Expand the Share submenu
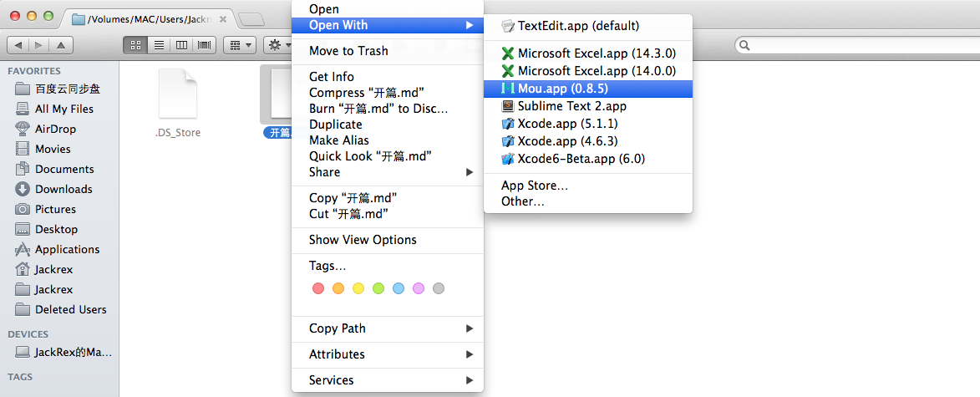 pyautogui.click(x=388, y=172)
